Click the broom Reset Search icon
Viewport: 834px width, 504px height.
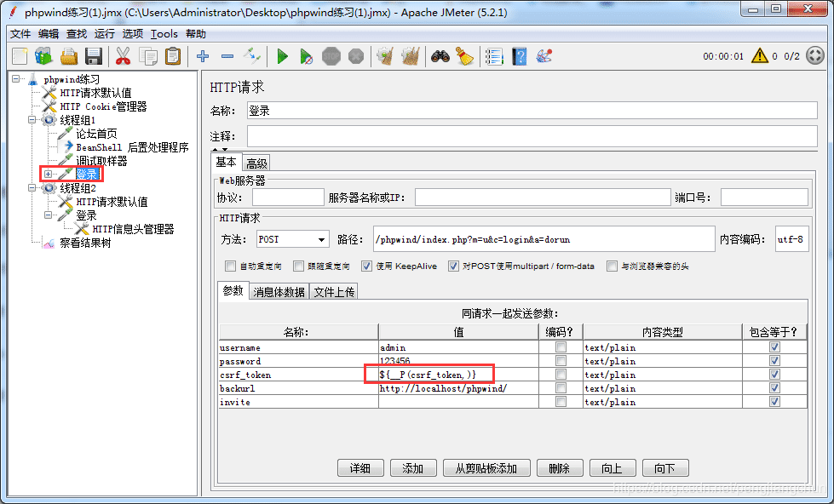click(x=463, y=57)
